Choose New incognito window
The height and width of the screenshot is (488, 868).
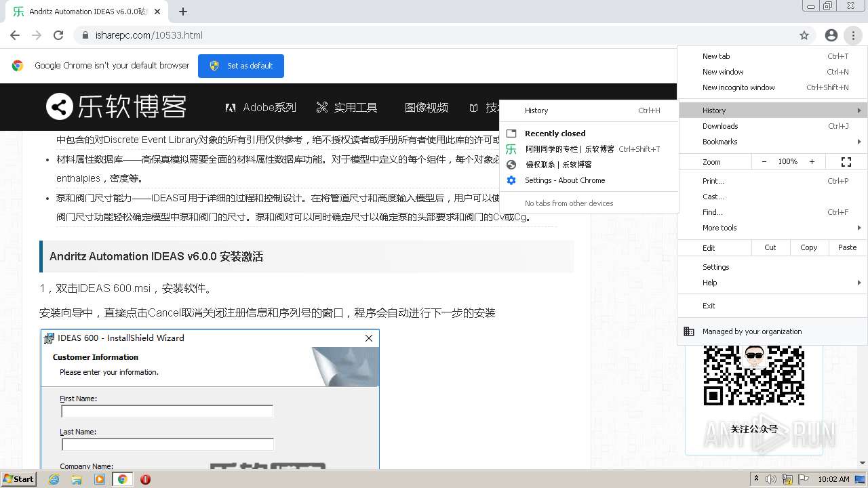772,87
